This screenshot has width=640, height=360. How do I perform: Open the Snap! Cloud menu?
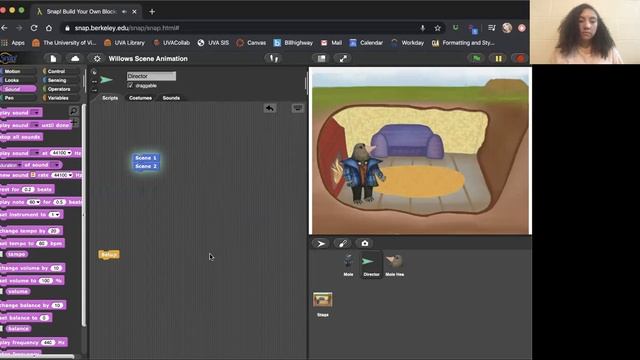[x=75, y=59]
